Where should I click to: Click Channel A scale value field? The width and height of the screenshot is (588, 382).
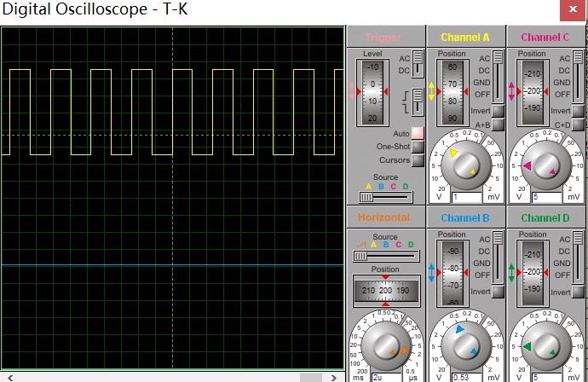coord(466,197)
